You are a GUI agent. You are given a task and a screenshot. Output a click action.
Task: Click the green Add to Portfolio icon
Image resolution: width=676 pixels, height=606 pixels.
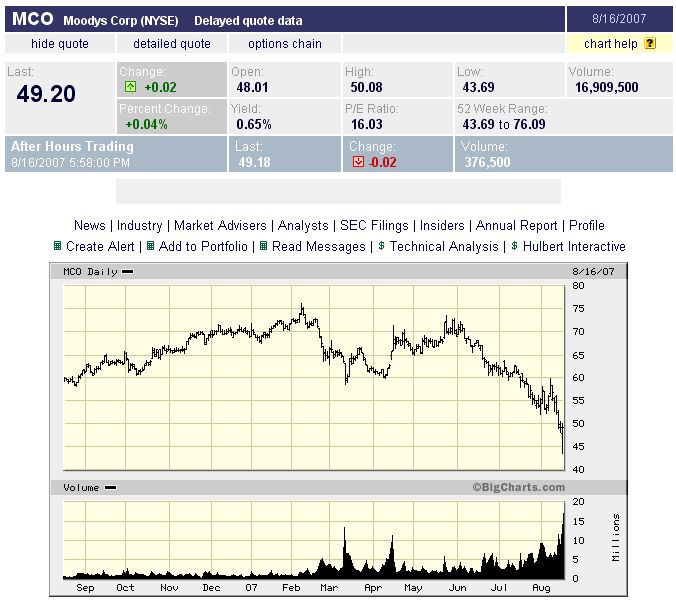click(x=150, y=246)
